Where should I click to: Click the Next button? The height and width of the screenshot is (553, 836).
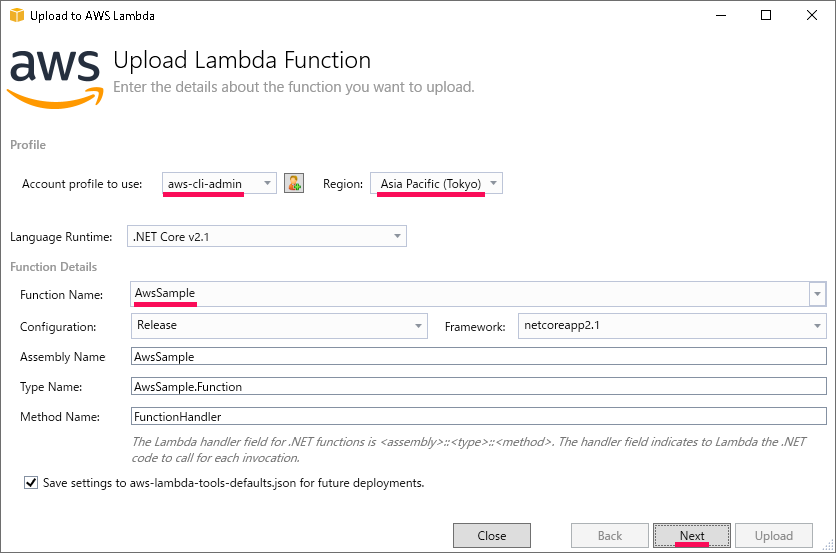pos(692,535)
